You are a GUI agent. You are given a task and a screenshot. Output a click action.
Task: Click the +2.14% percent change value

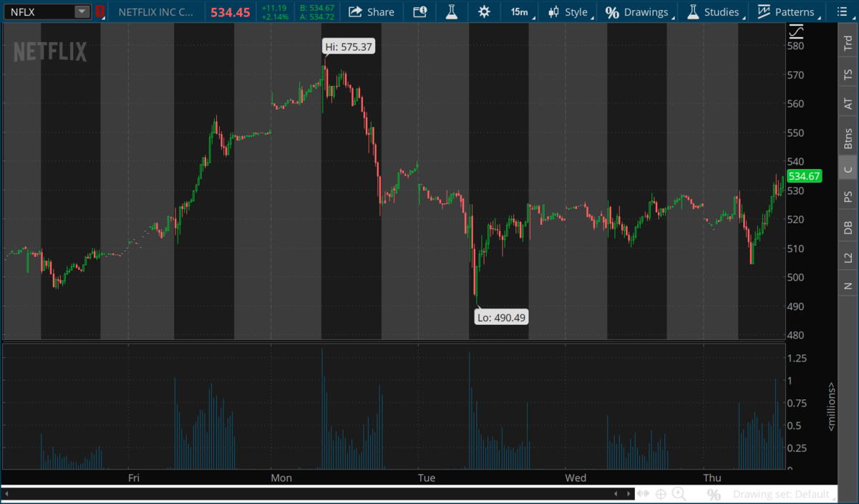point(275,16)
